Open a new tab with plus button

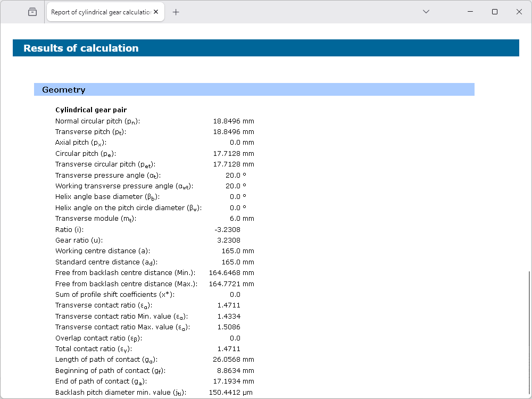[x=176, y=12]
